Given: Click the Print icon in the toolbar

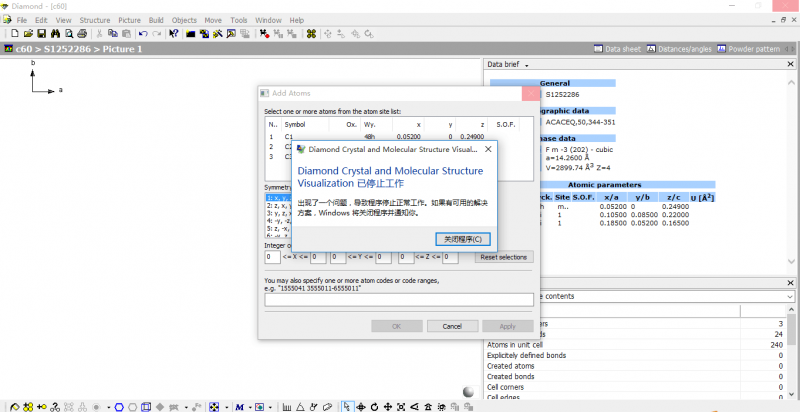Looking at the screenshot, I should [x=82, y=34].
